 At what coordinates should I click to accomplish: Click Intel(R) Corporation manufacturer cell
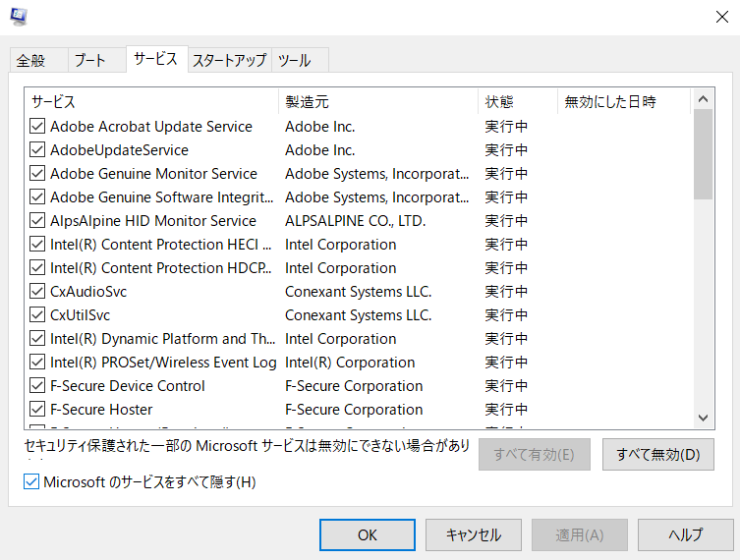pos(350,363)
